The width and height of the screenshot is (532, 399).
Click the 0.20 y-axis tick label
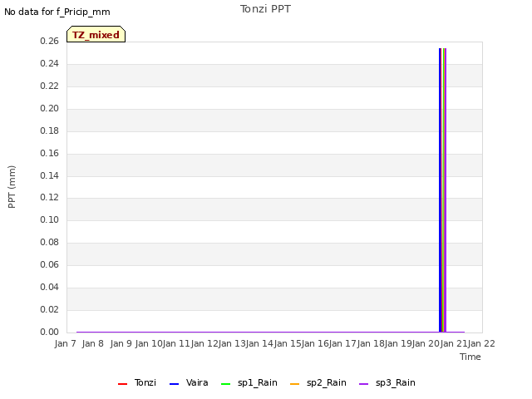(50, 108)
